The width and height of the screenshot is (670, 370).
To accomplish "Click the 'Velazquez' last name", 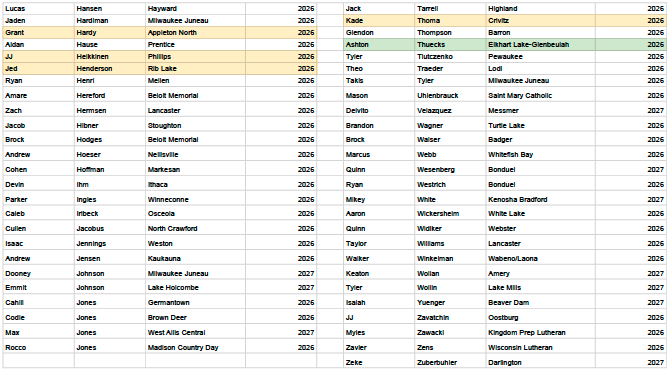I will [x=450, y=110].
